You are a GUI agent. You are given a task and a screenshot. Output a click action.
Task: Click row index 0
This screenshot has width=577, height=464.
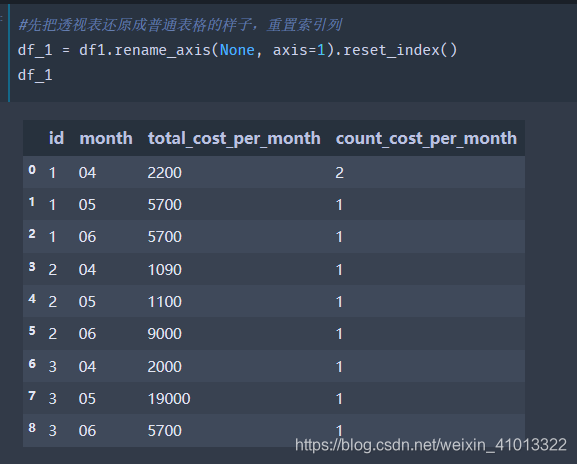click(x=32, y=170)
